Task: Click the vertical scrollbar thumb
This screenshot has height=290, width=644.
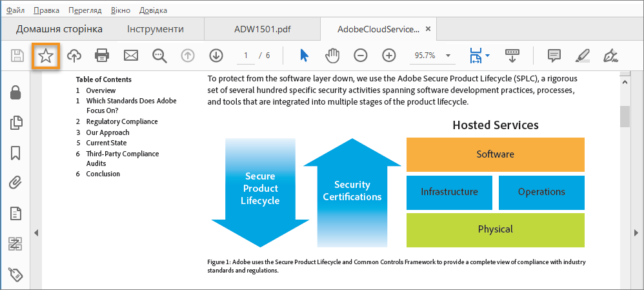Action: tap(625, 116)
